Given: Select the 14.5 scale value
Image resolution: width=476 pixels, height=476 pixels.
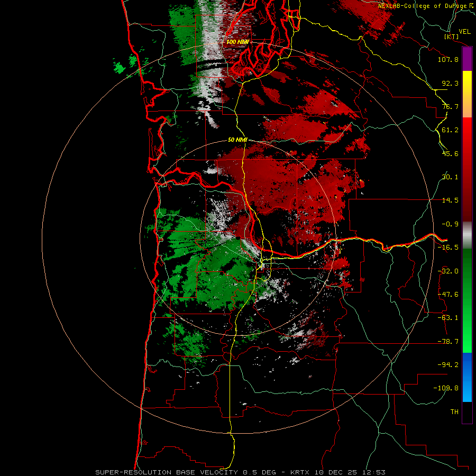Looking at the screenshot, I should pos(450,200).
